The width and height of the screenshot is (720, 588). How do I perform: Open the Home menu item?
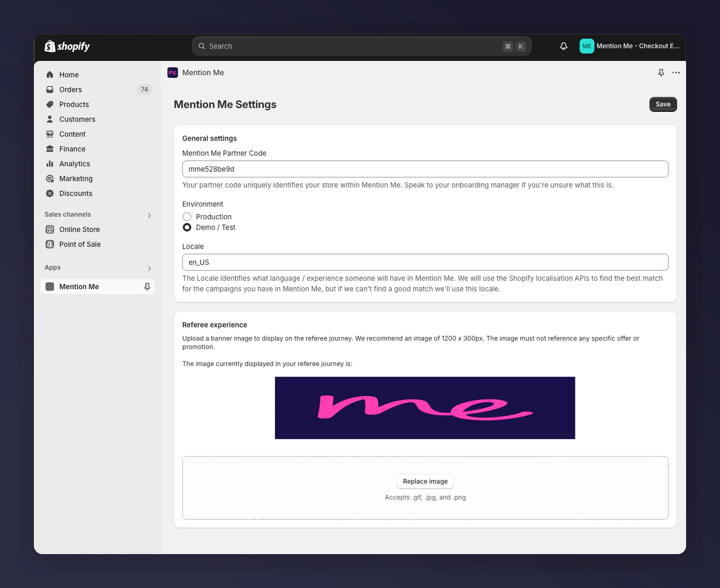[x=97, y=75]
